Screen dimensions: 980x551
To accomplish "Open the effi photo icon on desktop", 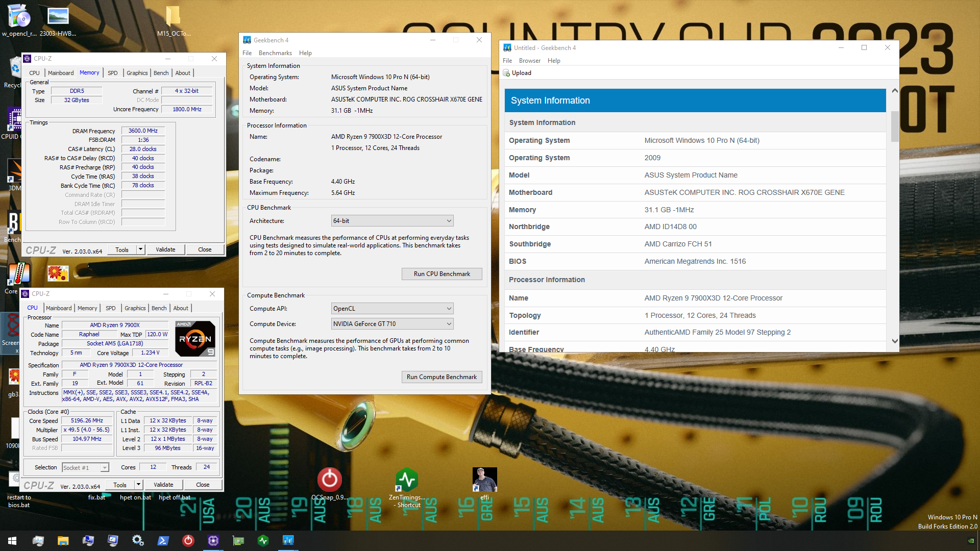I will point(484,479).
